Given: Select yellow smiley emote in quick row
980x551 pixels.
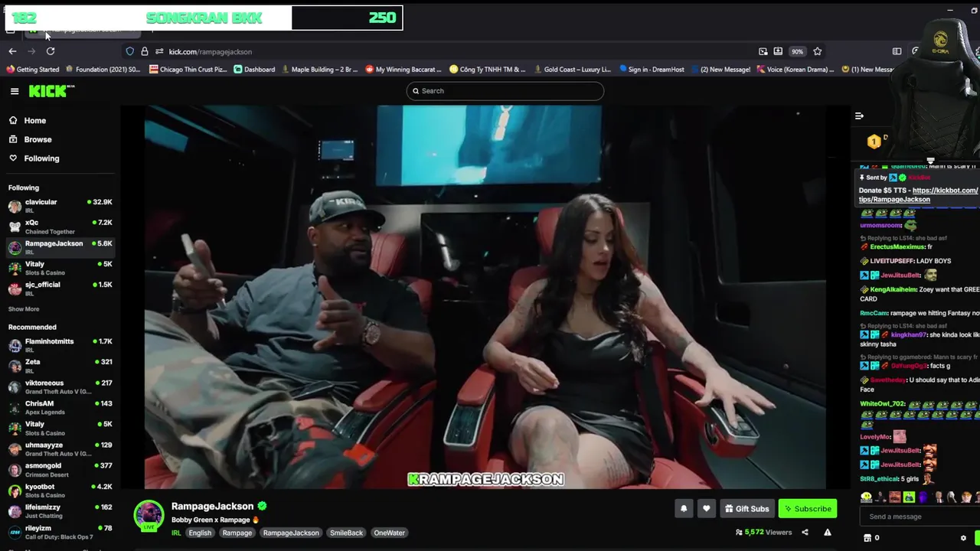Looking at the screenshot, I should (866, 497).
